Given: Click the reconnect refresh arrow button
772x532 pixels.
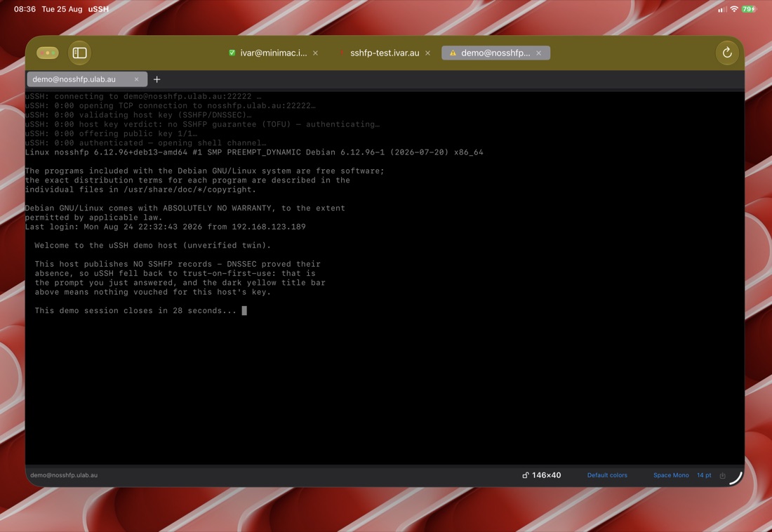Looking at the screenshot, I should coord(726,53).
